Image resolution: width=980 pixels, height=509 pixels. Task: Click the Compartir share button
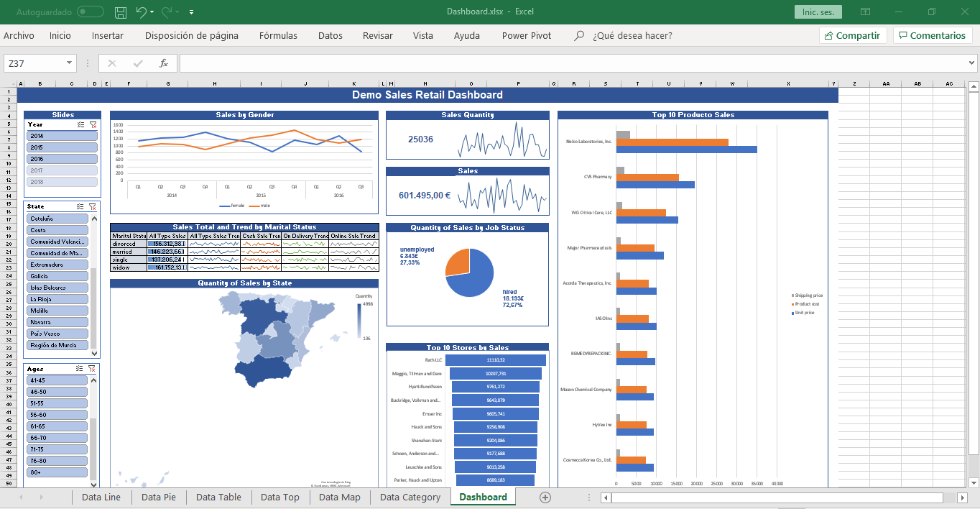(853, 36)
